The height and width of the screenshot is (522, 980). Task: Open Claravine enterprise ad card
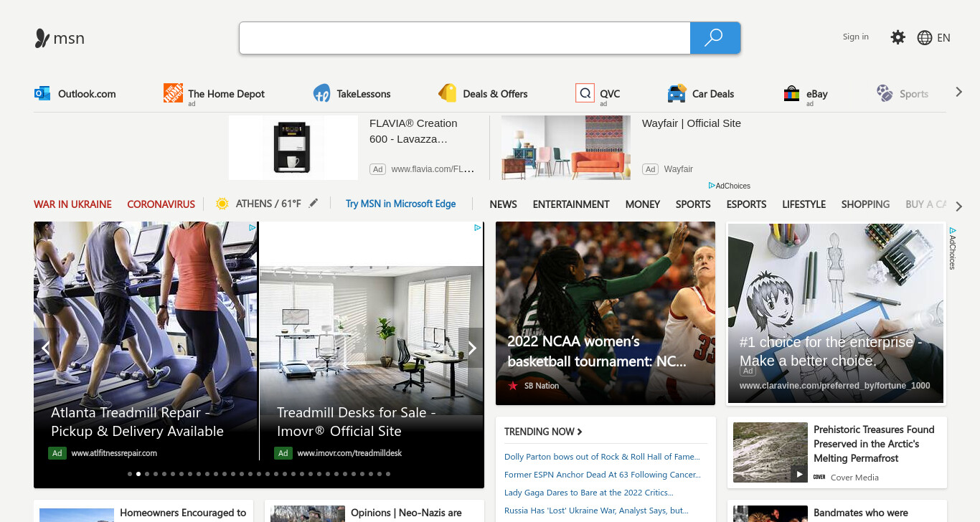click(836, 313)
